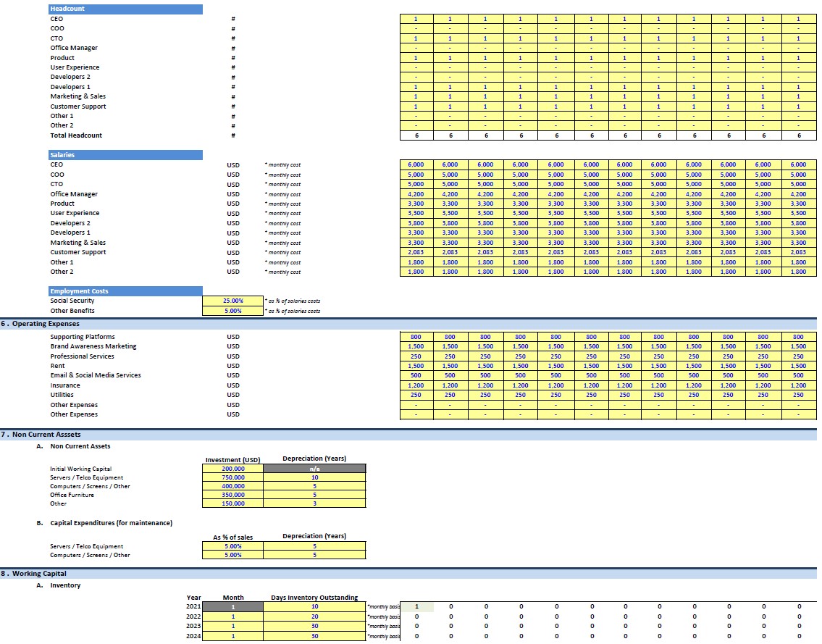Click the Insurance expense label

pos(65,385)
